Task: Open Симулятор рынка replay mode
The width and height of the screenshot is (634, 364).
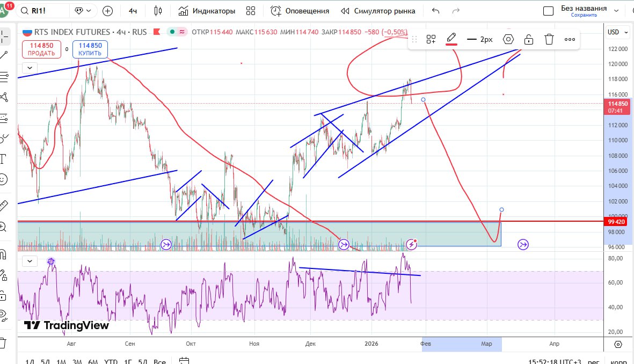Action: tap(377, 11)
